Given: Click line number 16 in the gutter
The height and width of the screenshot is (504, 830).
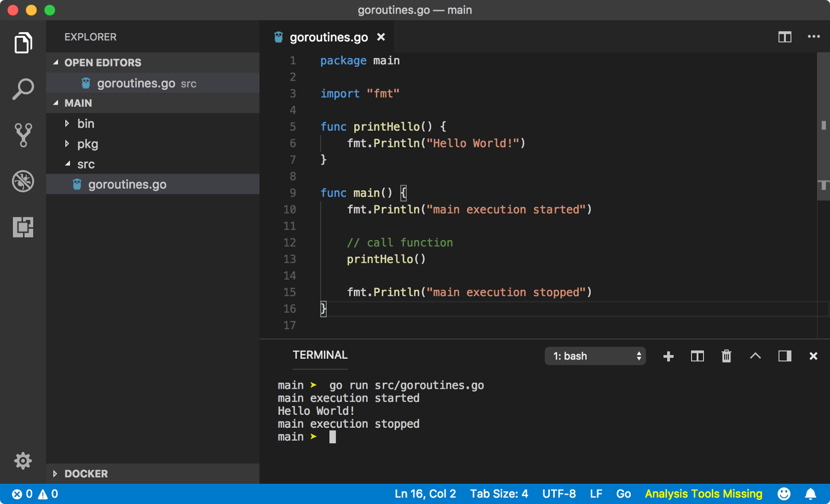Looking at the screenshot, I should [290, 309].
